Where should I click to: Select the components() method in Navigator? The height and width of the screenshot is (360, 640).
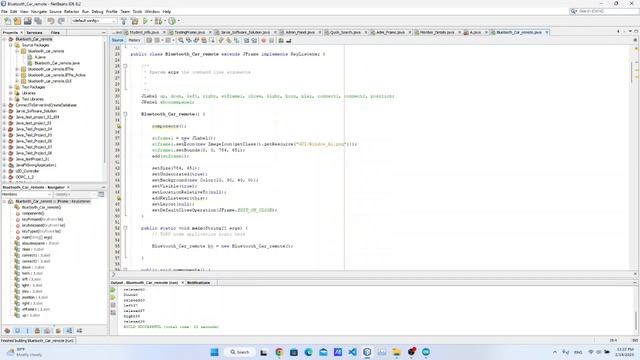point(33,213)
